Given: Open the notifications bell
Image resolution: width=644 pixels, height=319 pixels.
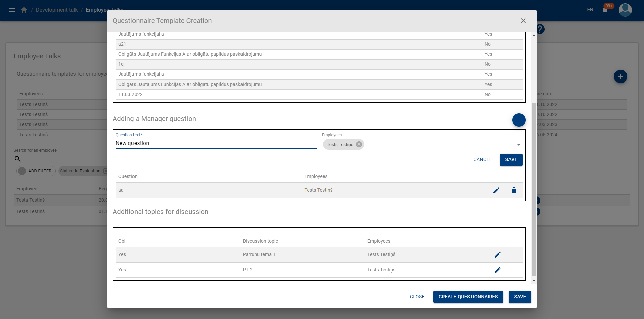Looking at the screenshot, I should [605, 10].
